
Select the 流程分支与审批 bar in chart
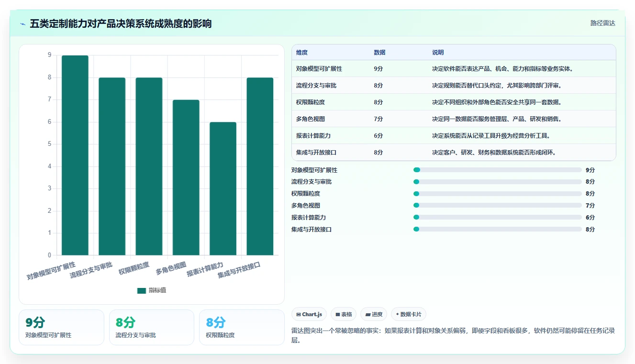[112, 166]
